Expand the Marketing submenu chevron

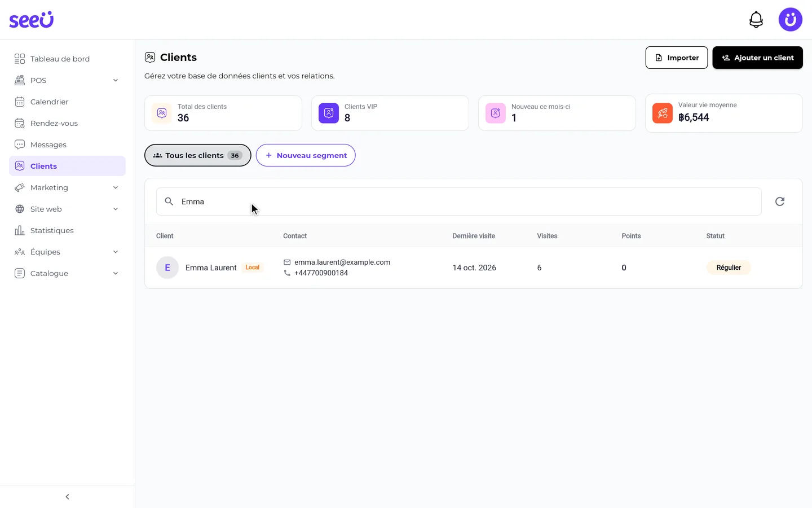pos(116,187)
